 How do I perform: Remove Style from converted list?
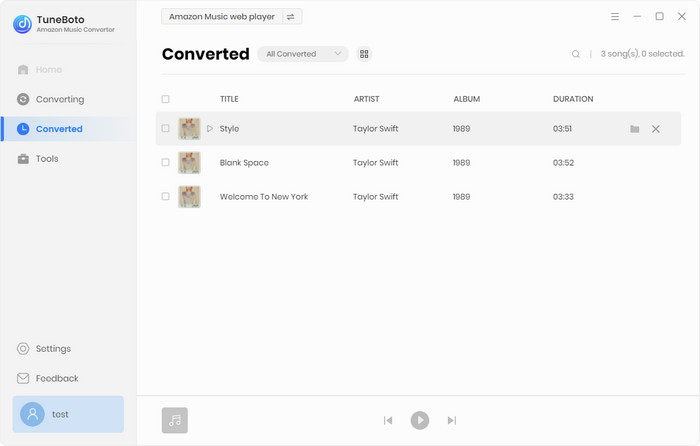(655, 129)
